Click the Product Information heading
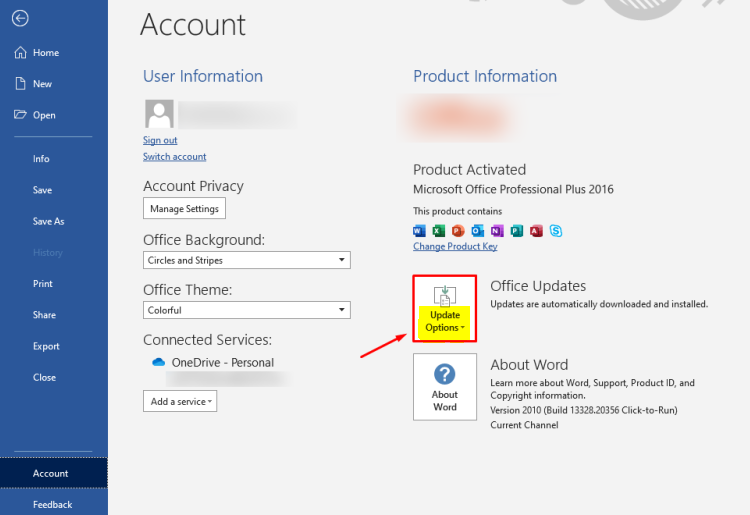 [x=485, y=76]
